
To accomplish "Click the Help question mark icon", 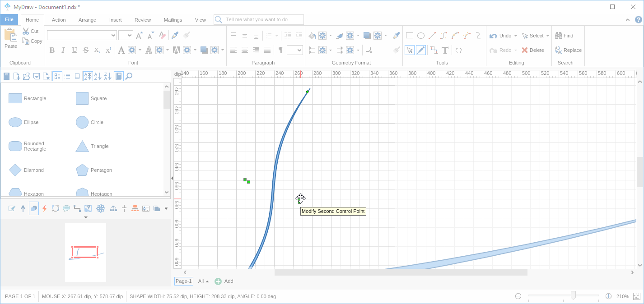I will 638,19.
